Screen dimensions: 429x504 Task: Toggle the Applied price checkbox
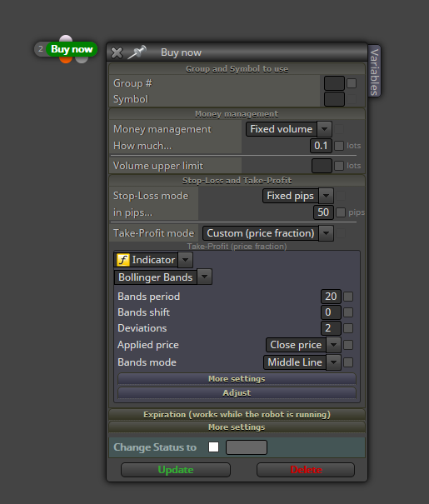pos(348,345)
